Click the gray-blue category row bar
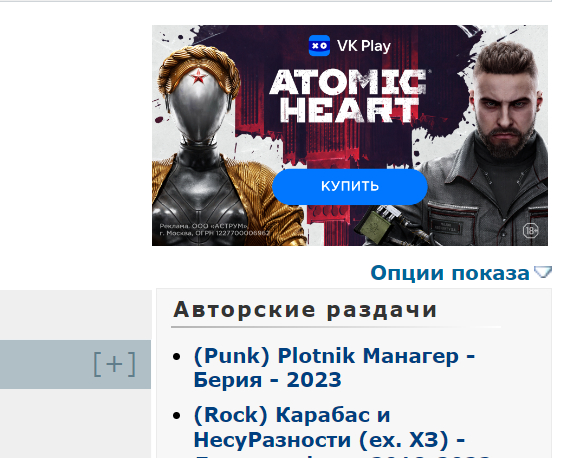This screenshot has width=567, height=458. click(75, 364)
